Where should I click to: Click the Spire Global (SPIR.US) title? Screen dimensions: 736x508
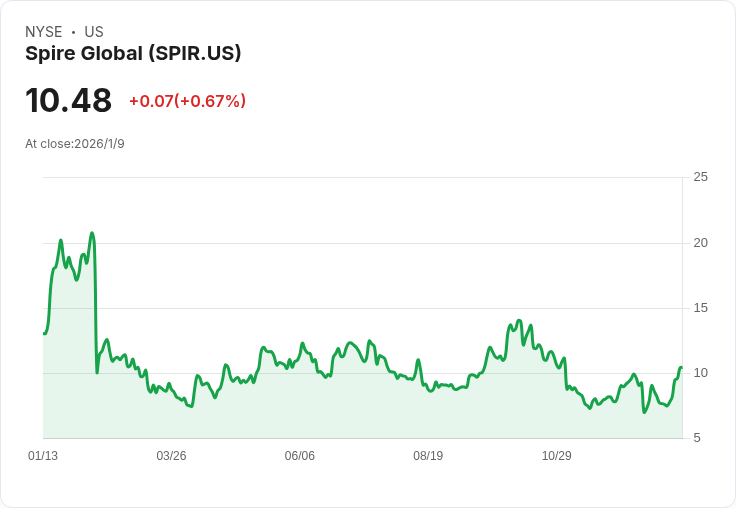(x=133, y=54)
